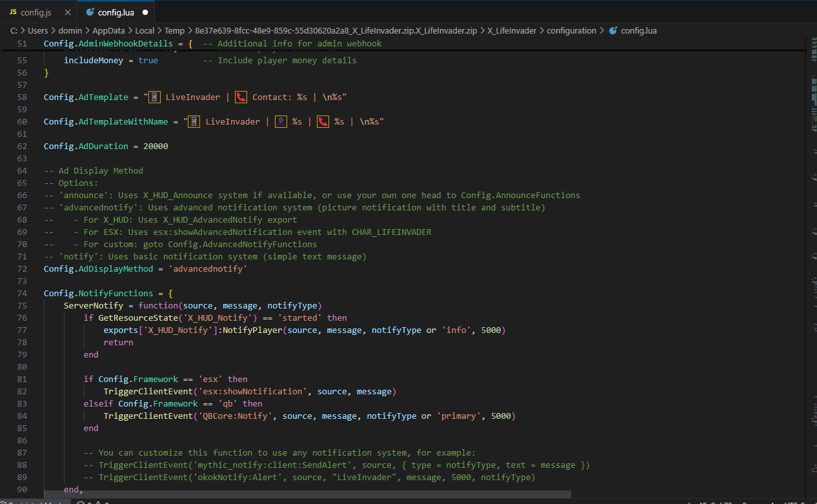The image size is (817, 504).
Task: Click the 'advancednotify' value on line 72
Action: click(x=208, y=269)
